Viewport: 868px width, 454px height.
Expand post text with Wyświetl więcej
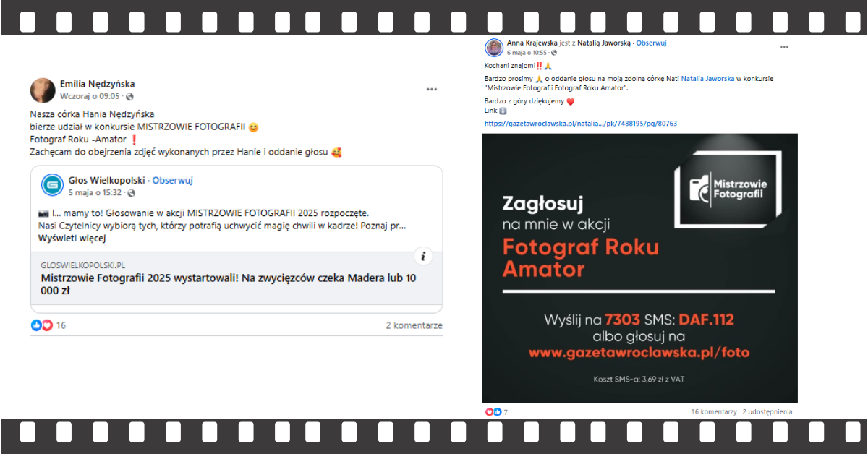pyautogui.click(x=72, y=238)
